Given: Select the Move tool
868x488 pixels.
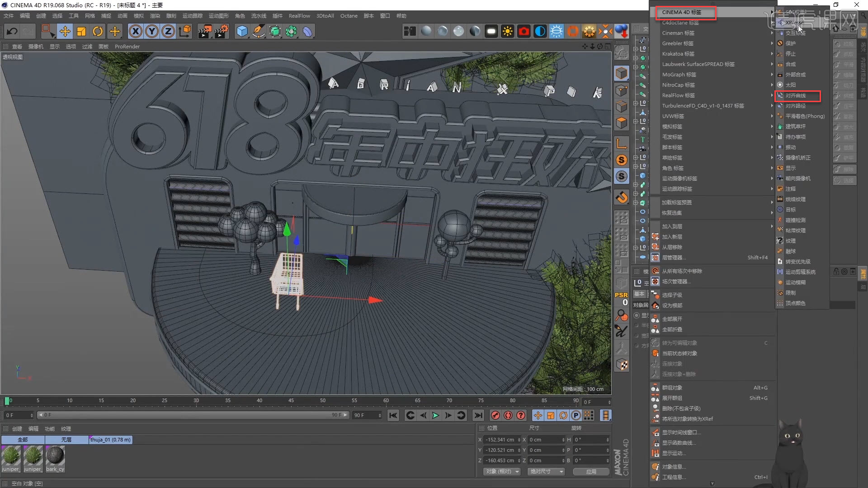Looking at the screenshot, I should pos(65,31).
